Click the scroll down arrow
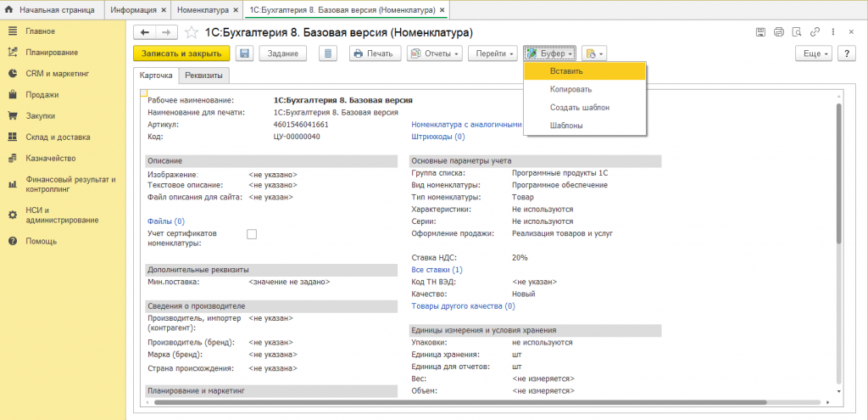 tap(840, 391)
